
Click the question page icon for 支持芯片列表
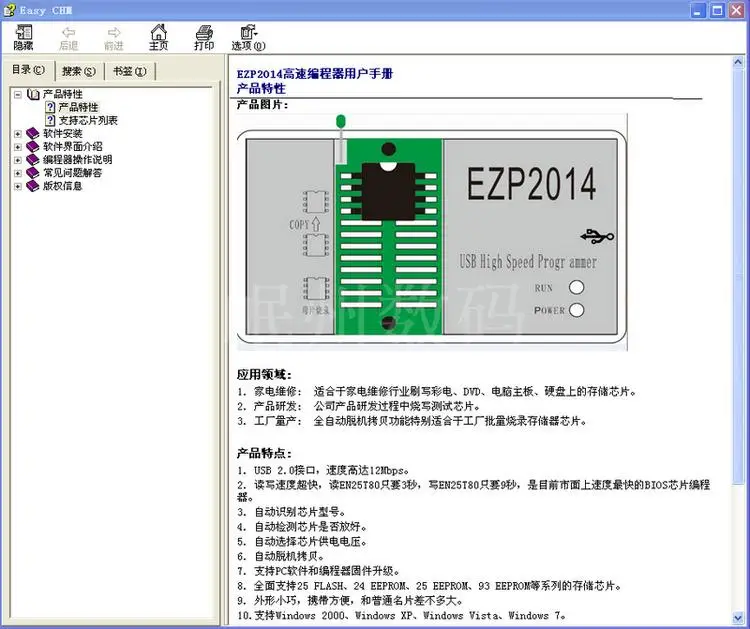click(x=50, y=120)
